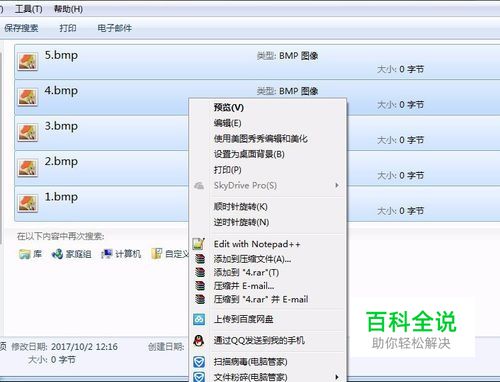Select the 4.bmp file name
Image resolution: width=500 pixels, height=382 pixels.
(61, 90)
